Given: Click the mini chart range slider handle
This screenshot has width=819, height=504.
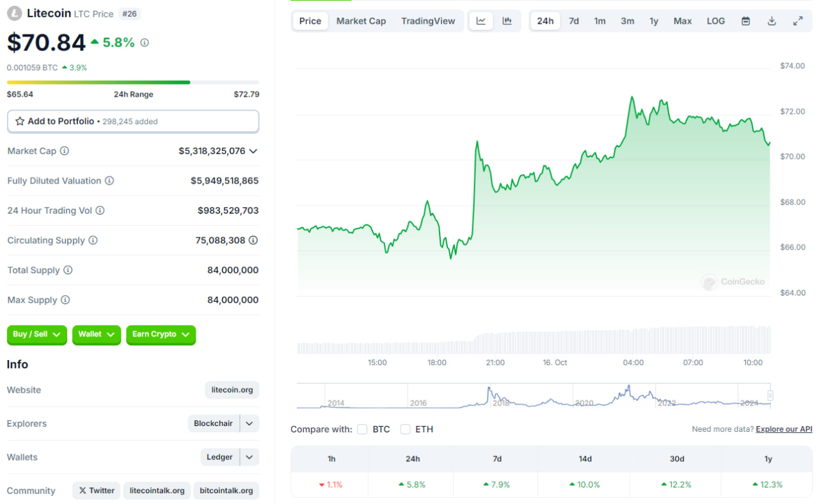Looking at the screenshot, I should 770,395.
